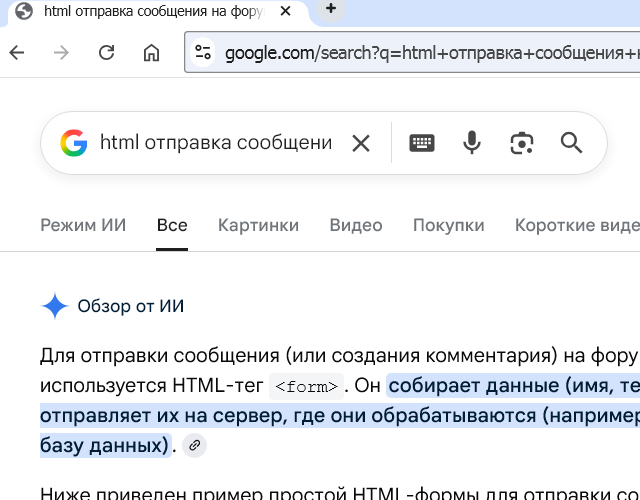Go back with the browser back arrow
The height and width of the screenshot is (500, 640).
pos(17,53)
